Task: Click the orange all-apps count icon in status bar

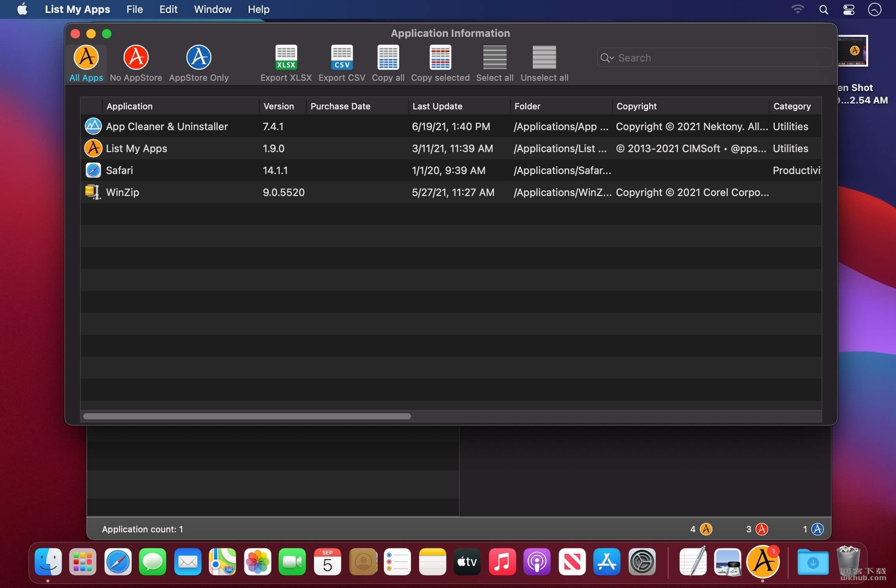Action: (706, 529)
